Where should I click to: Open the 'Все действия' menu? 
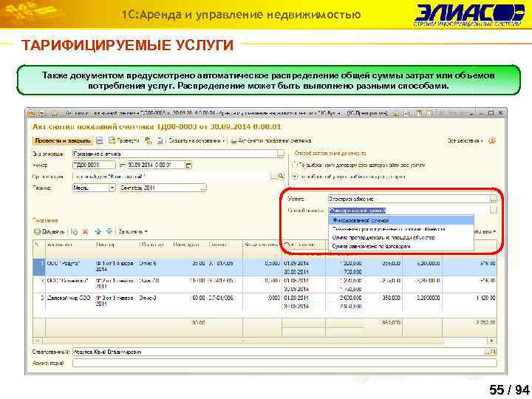(465, 140)
